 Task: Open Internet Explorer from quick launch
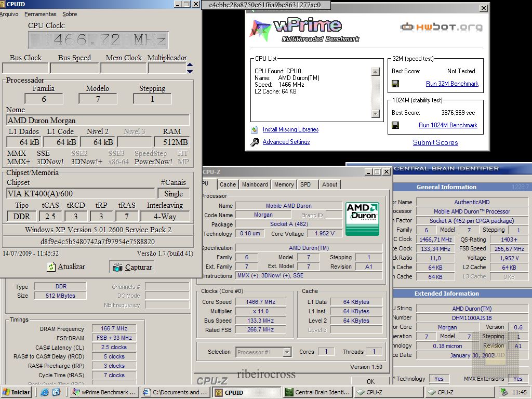[45, 392]
